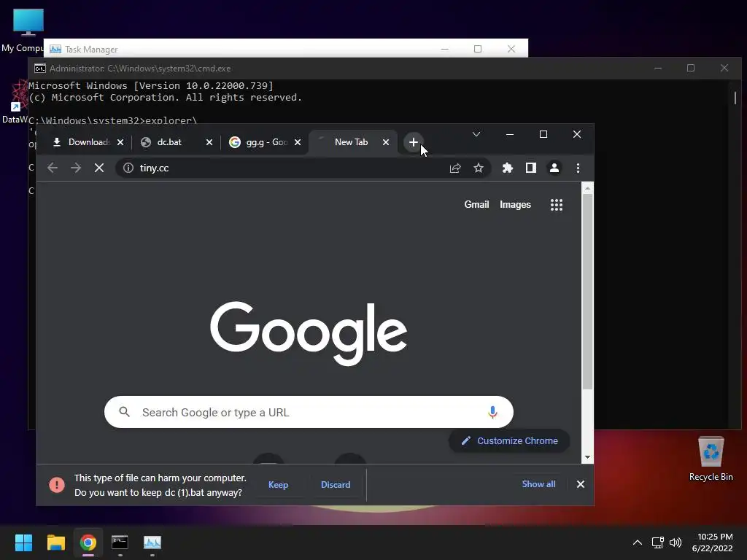The image size is (747, 560).
Task: Open Google Images link
Action: 515,205
